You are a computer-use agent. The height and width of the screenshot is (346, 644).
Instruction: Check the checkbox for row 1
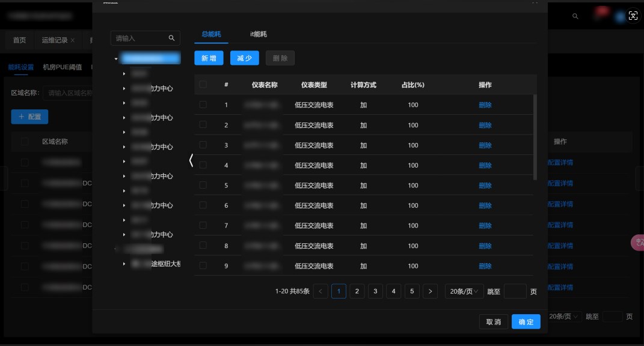click(203, 105)
